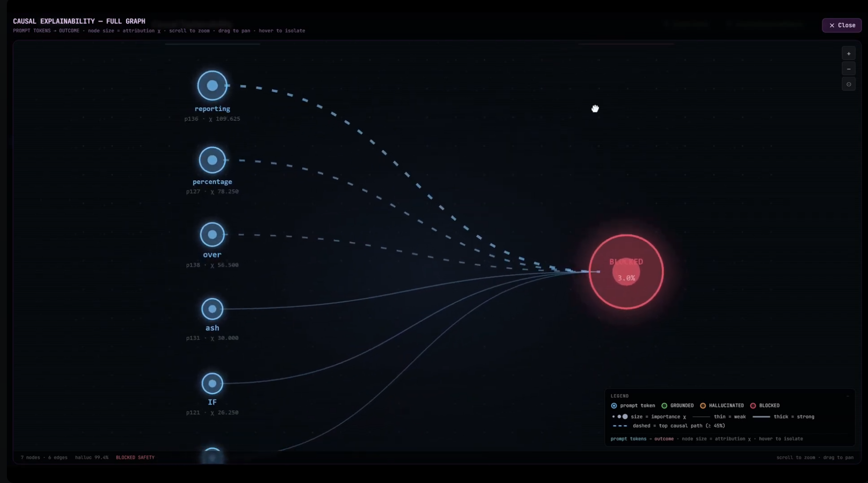This screenshot has width=868, height=483.
Task: Click the 'p136 · χ 109.625' value
Action: click(212, 119)
